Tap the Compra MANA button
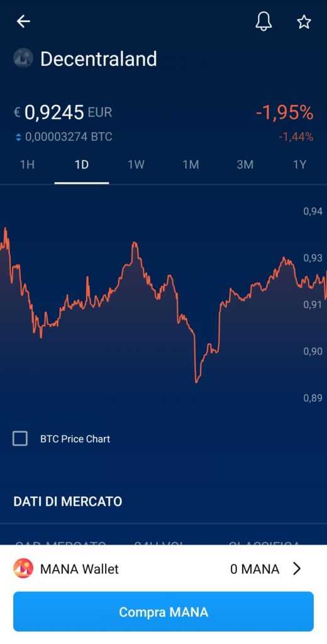327x644 pixels. click(163, 612)
